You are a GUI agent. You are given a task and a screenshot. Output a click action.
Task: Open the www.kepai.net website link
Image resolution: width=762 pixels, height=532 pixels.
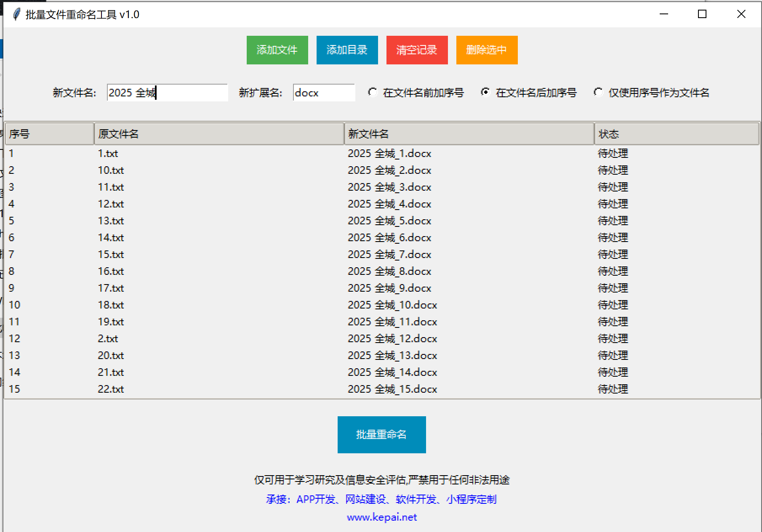click(x=381, y=517)
